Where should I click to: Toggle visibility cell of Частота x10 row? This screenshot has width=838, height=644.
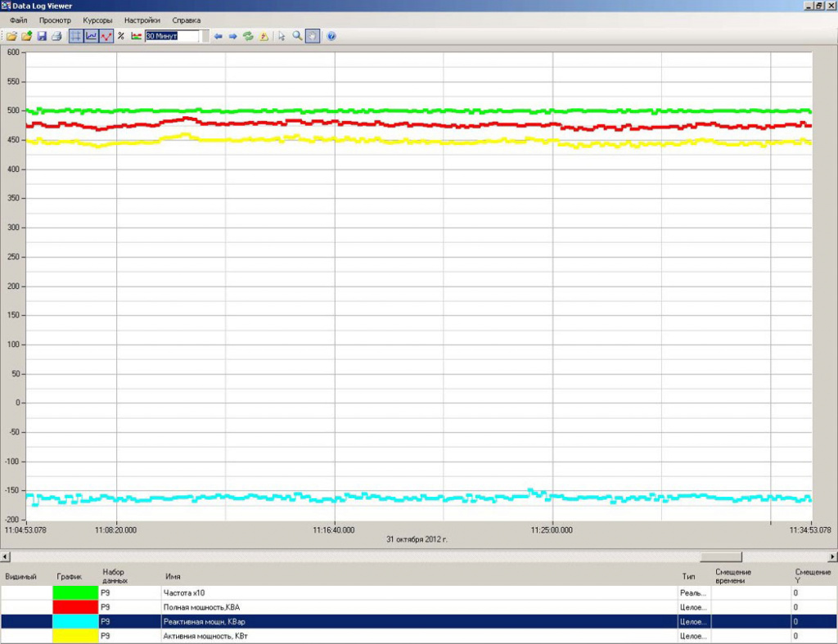[x=27, y=592]
